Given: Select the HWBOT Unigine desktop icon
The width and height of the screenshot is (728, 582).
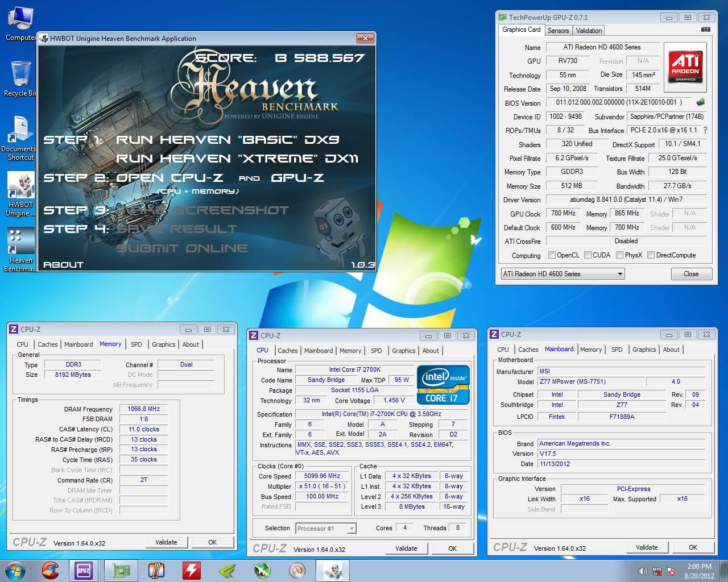Looking at the screenshot, I should [x=20, y=194].
